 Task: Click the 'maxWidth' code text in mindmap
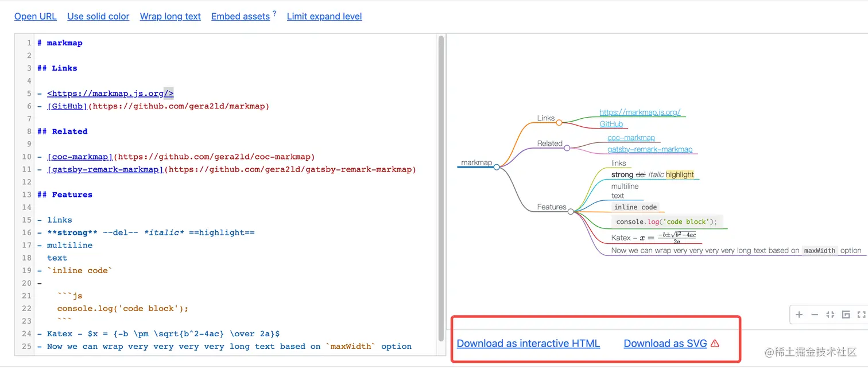click(820, 250)
